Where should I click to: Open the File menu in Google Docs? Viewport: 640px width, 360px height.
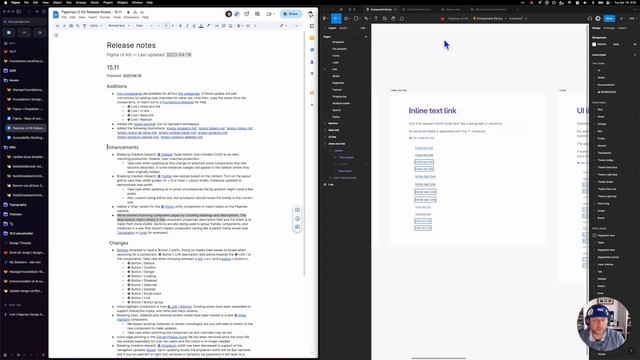pyautogui.click(x=64, y=18)
